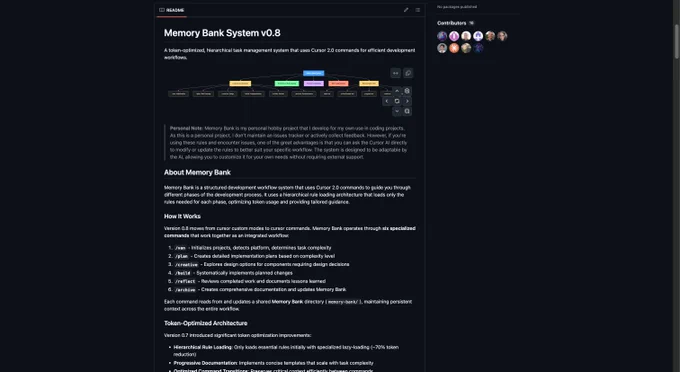680x372 pixels.
Task: Click the /creative command list item
Action: pos(262,264)
